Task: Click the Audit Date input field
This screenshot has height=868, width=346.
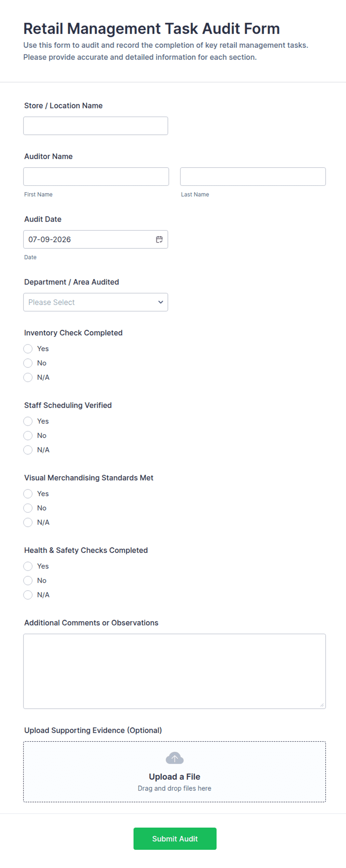Action: coord(96,239)
